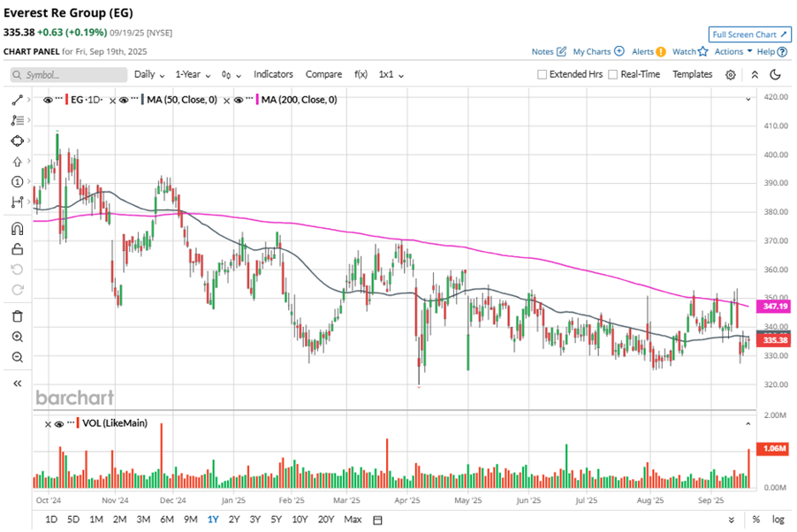Expand the bottom double-chevron options
The height and width of the screenshot is (532, 797).
click(x=732, y=520)
